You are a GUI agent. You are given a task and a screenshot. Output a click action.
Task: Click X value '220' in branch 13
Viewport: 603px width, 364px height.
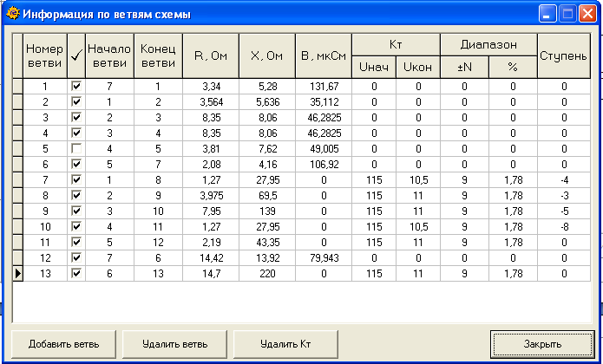(x=267, y=273)
